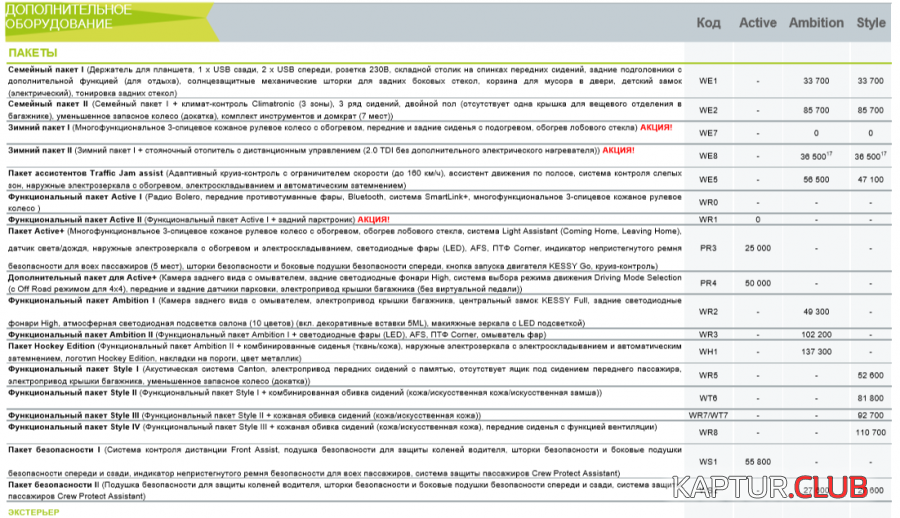Click the red 'АКЦИЯ!' label in Зимний пакет I row
Viewport: 900px width, 518px height.
655,127
